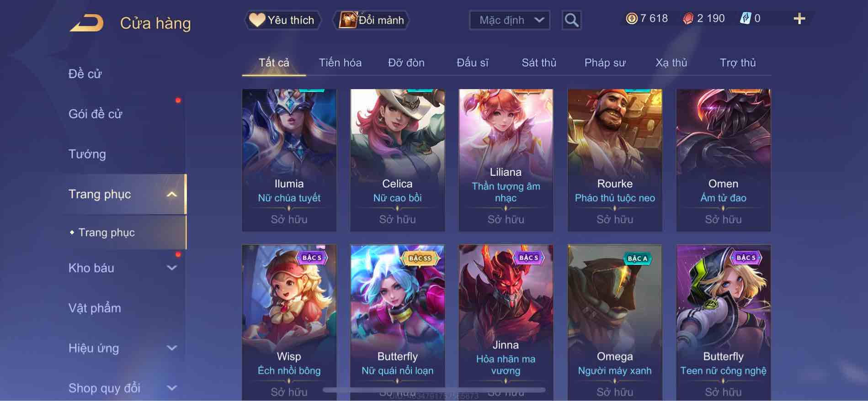Image resolution: width=868 pixels, height=401 pixels.
Task: Select Omega Người máy xanh skin
Action: 615,322
